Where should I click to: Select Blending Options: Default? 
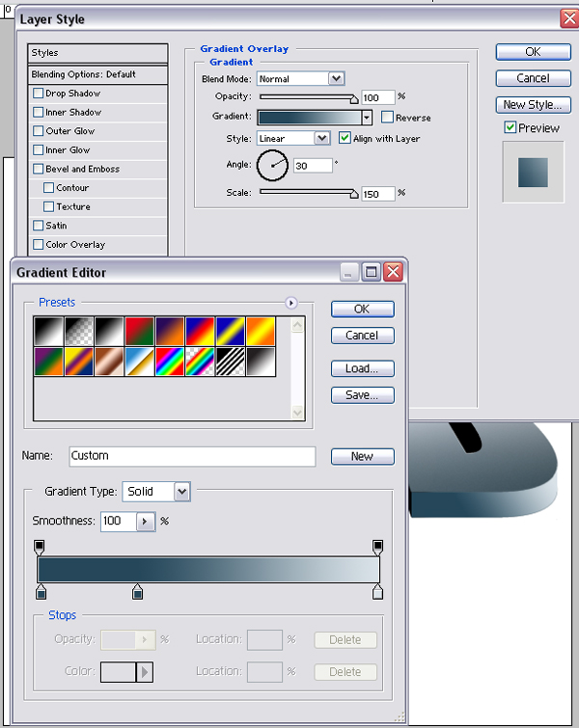point(97,74)
